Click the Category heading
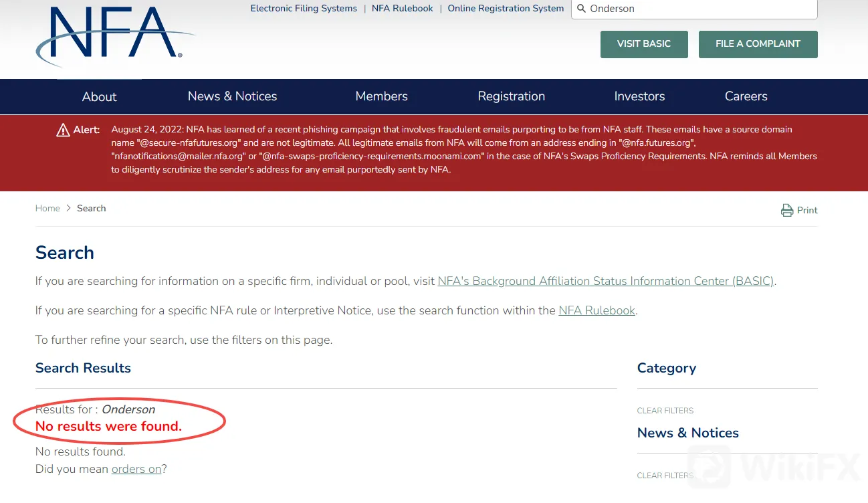This screenshot has width=868, height=503. [667, 368]
